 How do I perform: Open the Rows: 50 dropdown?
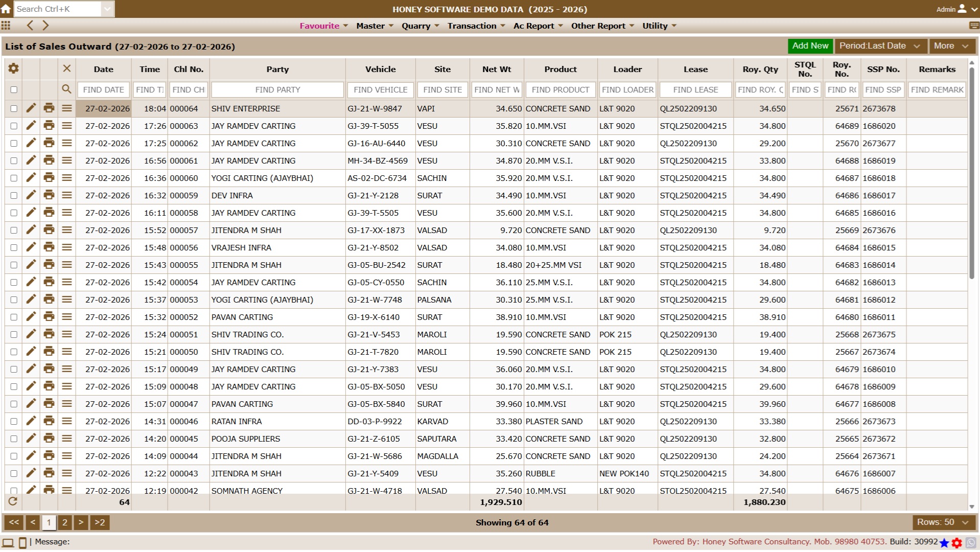[x=943, y=522]
